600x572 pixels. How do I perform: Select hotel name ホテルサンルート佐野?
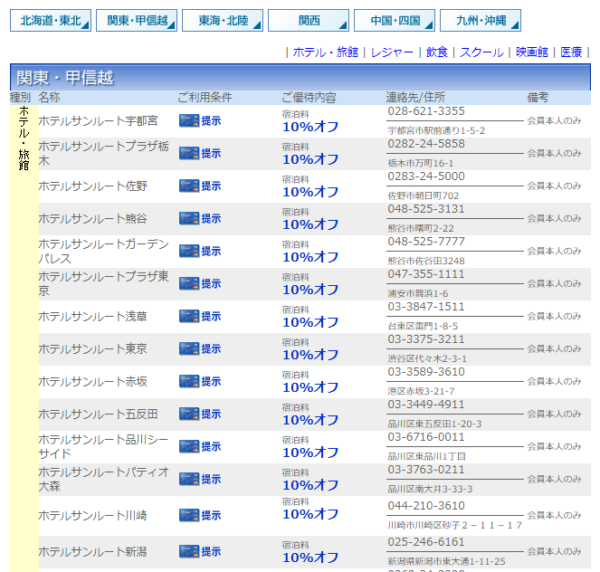click(x=93, y=186)
